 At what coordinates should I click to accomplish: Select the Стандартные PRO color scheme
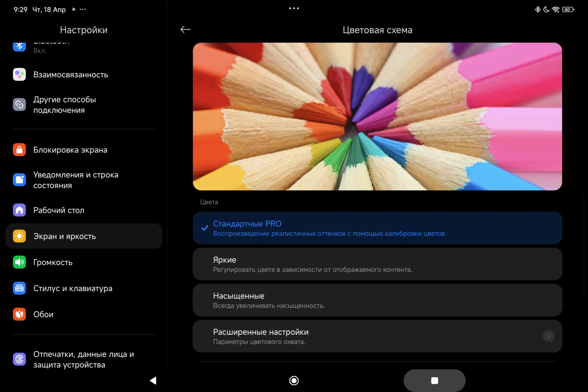click(377, 228)
